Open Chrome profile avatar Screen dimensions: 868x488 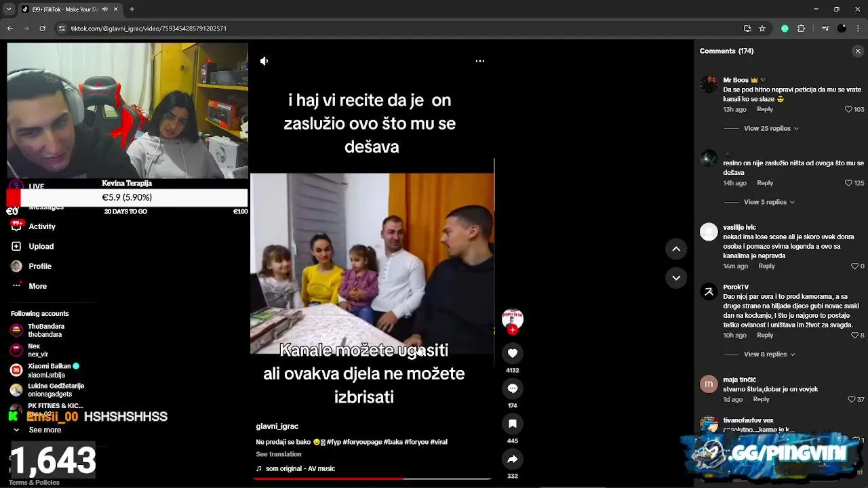[x=842, y=28]
